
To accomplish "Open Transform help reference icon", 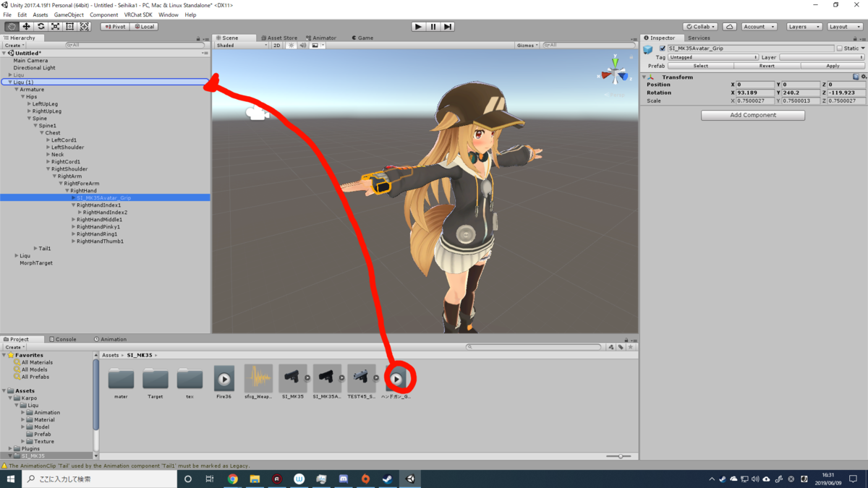I will 856,77.
